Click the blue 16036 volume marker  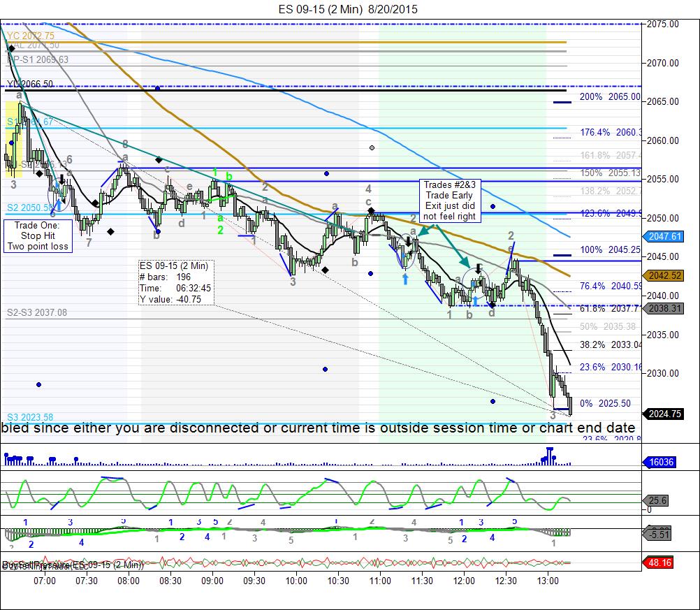pos(659,462)
